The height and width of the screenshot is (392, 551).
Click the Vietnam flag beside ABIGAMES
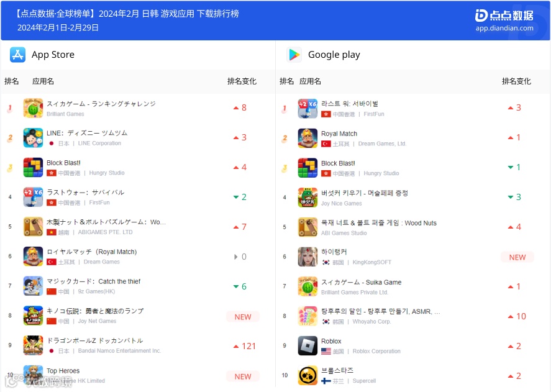pyautogui.click(x=52, y=232)
